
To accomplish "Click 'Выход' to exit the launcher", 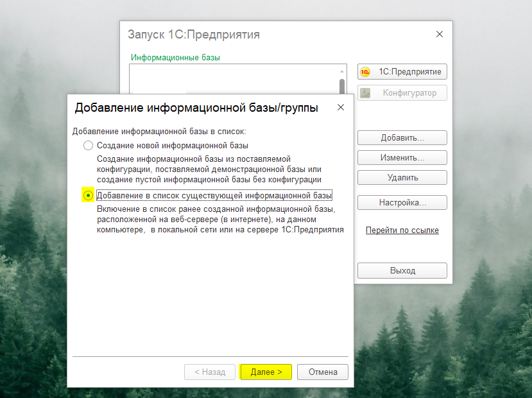I will (402, 270).
